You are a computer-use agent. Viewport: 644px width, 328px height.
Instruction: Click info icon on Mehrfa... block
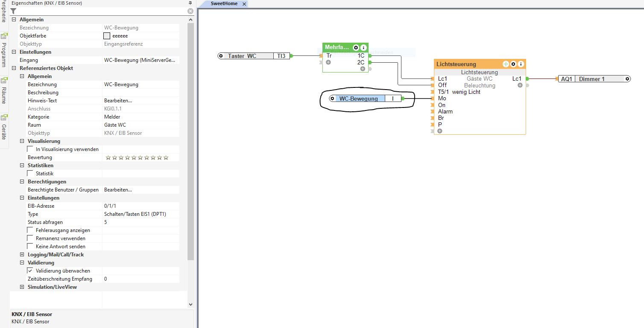point(363,48)
